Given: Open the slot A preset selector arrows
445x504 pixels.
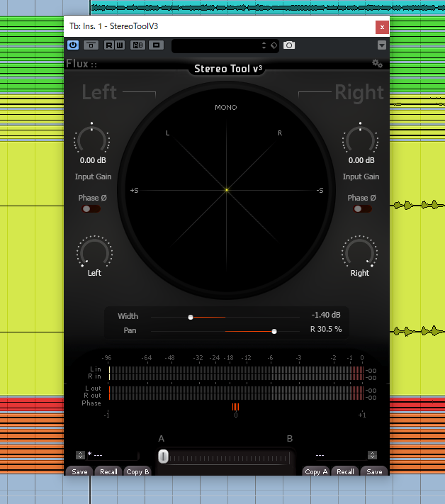Looking at the screenshot, I should click(80, 455).
